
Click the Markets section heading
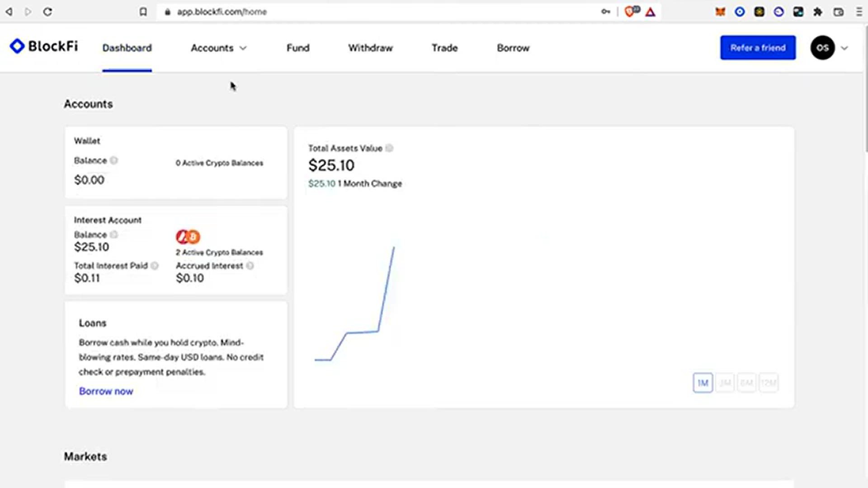point(85,456)
